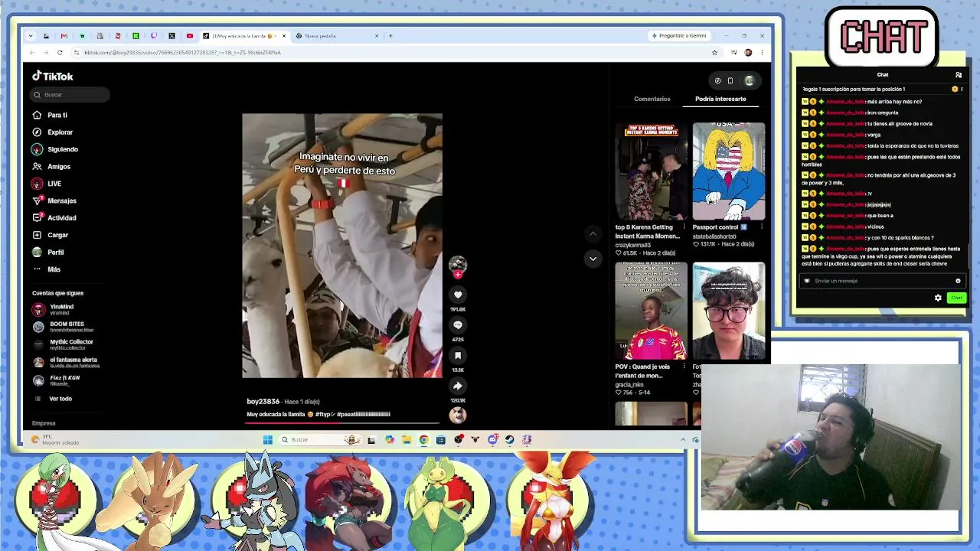This screenshot has width=980, height=551.
Task: Open more options for the Karens video
Action: pyautogui.click(x=684, y=227)
